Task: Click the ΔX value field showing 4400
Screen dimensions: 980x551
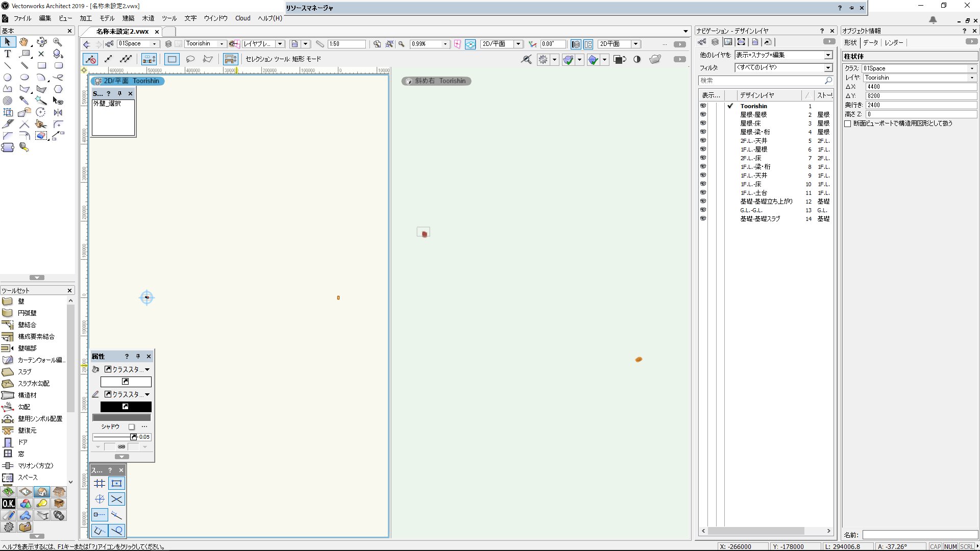Action: (x=921, y=87)
